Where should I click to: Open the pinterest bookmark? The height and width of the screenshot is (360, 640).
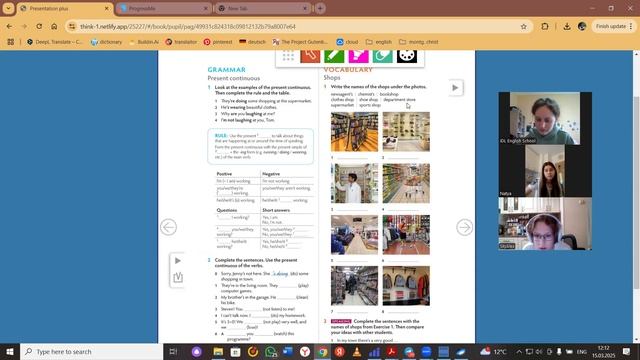tap(218, 42)
